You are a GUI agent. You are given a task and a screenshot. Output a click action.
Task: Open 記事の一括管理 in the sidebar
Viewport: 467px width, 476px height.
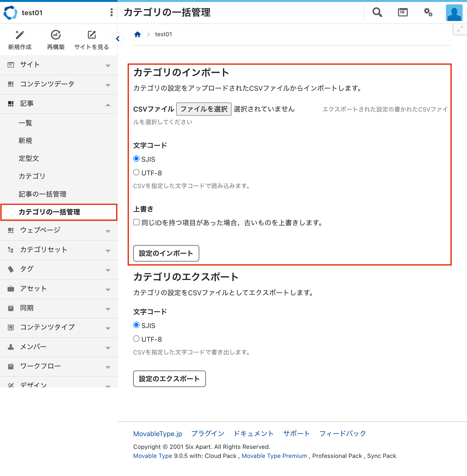coord(42,194)
